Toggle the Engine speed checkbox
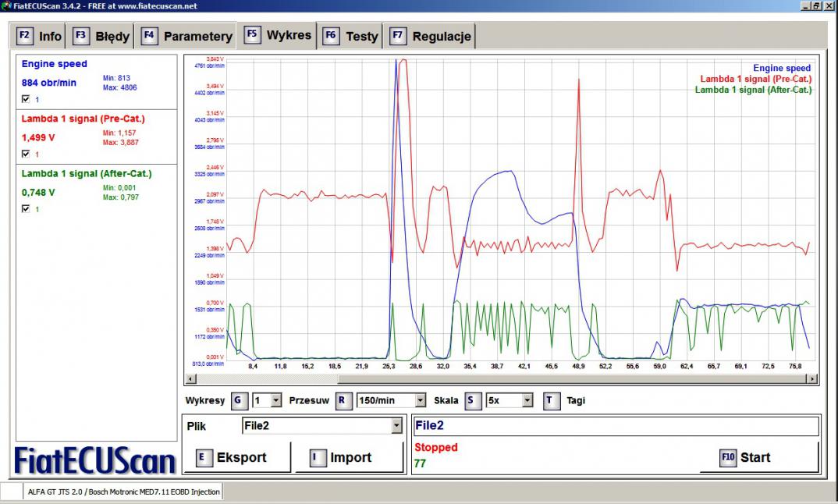The height and width of the screenshot is (504, 838). 26,99
